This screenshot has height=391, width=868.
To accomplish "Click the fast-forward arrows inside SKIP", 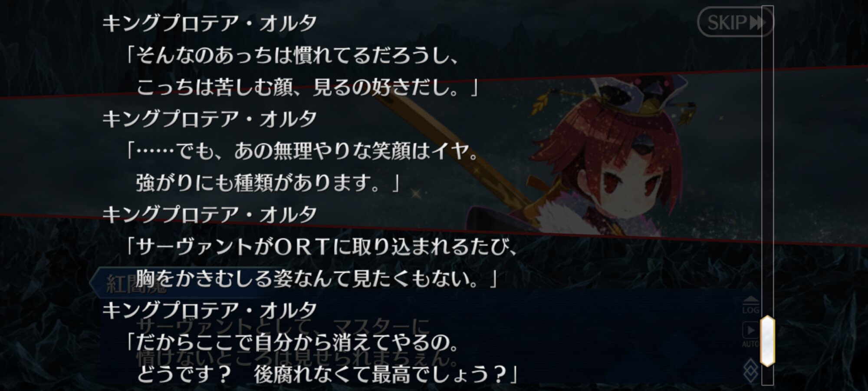I will [x=757, y=23].
